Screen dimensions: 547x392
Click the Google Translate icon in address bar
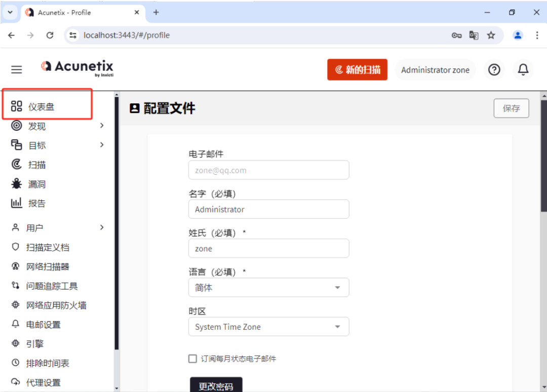point(474,35)
